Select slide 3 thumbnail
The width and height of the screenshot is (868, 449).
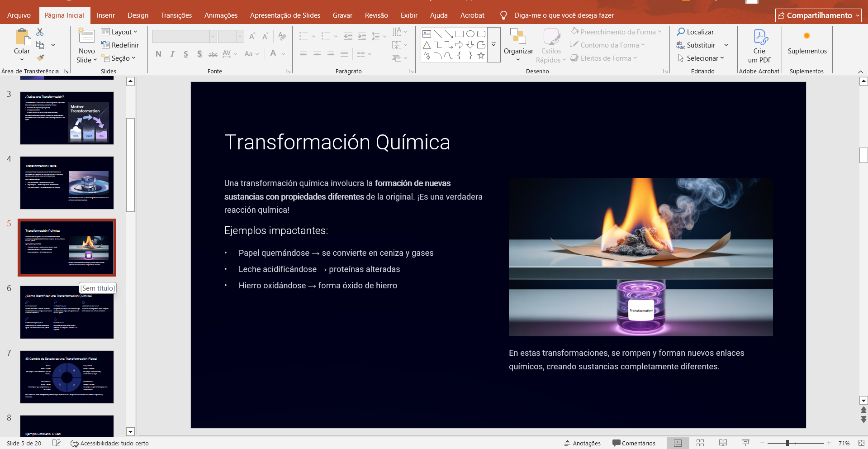click(67, 118)
